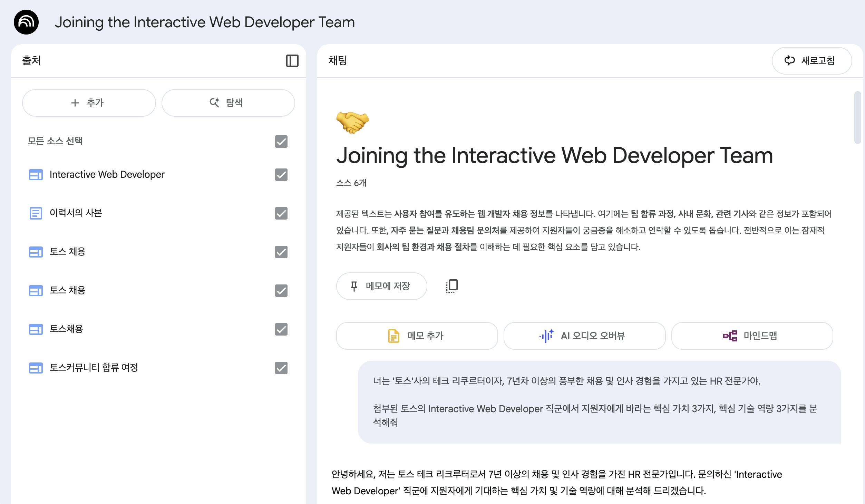Image resolution: width=865 pixels, height=504 pixels.
Task: Copy the summary with the copy icon
Action: [452, 286]
